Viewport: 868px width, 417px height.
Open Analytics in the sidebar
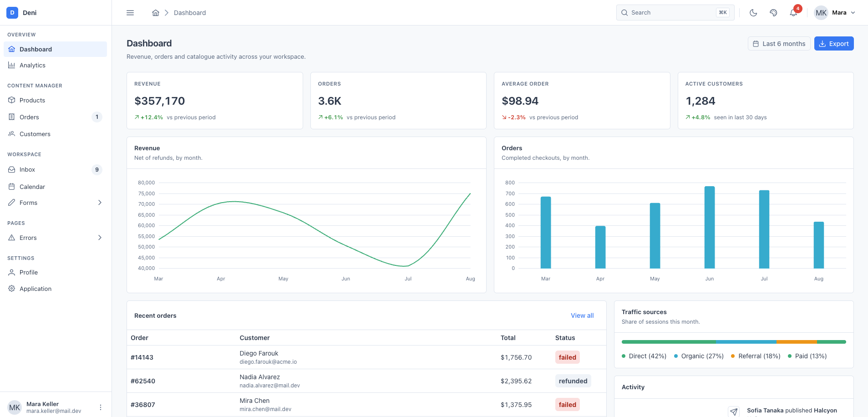56,65
